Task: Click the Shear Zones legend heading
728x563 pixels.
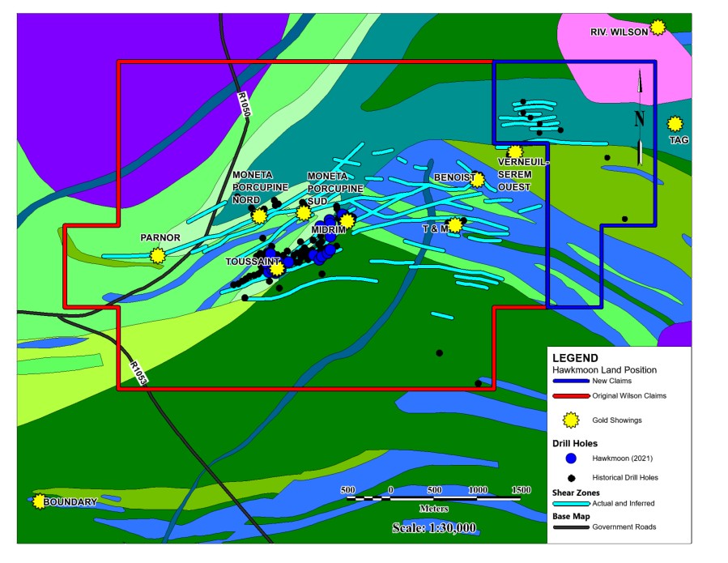Action: [576, 493]
